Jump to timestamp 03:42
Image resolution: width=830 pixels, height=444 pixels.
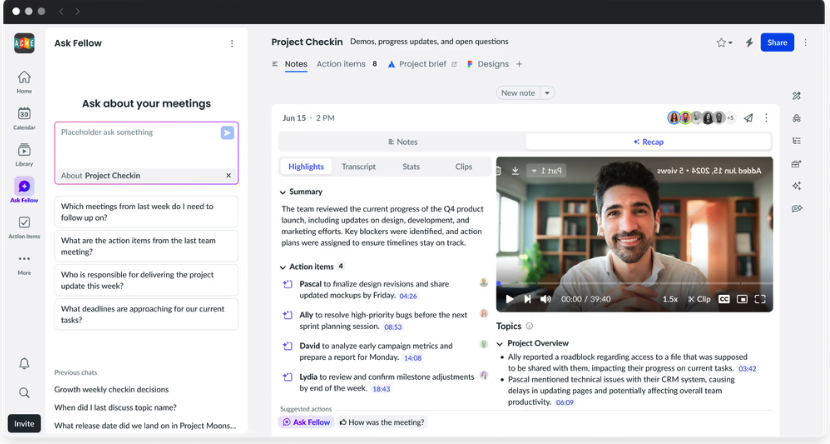[747, 368]
